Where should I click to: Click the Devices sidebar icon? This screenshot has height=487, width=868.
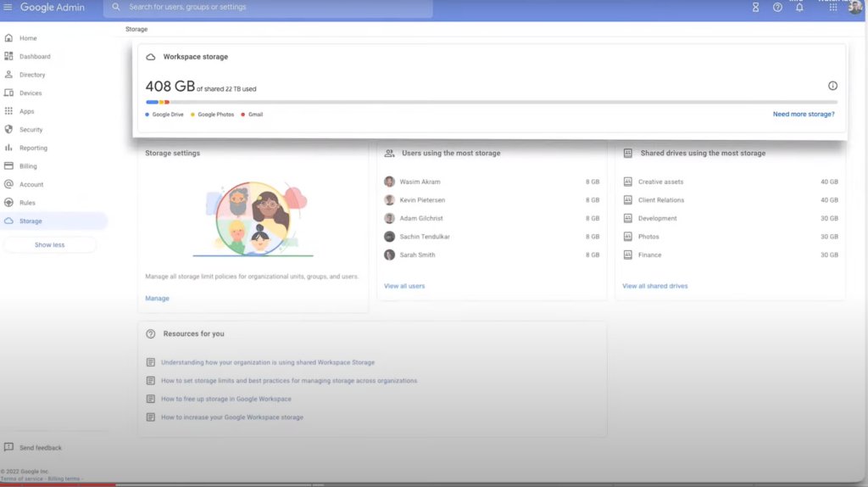(x=8, y=93)
